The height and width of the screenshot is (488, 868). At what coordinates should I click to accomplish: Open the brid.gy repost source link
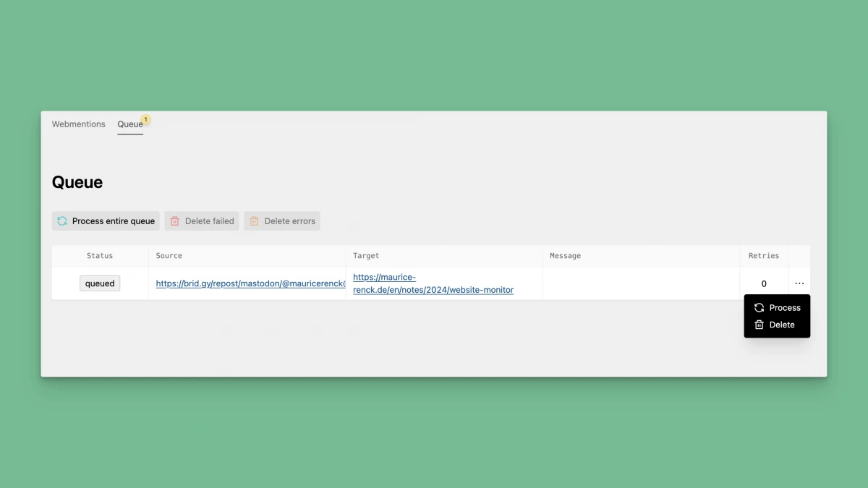click(250, 284)
